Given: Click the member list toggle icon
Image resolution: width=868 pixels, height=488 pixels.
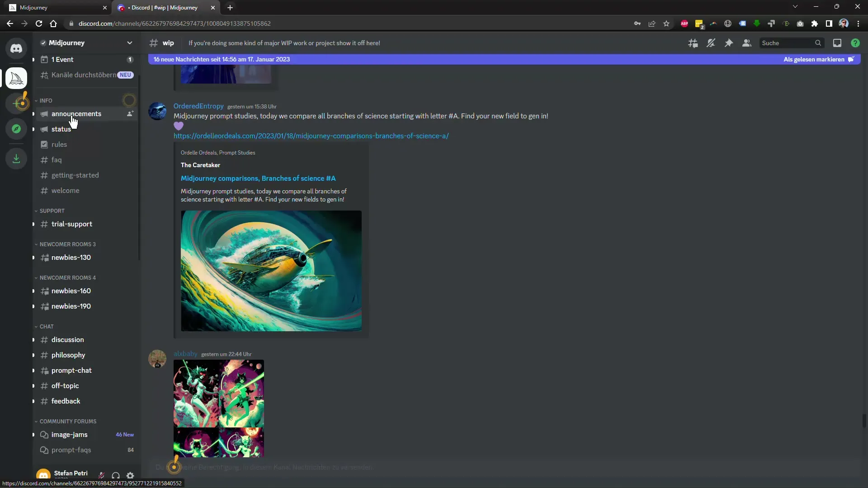Looking at the screenshot, I should 746,42.
